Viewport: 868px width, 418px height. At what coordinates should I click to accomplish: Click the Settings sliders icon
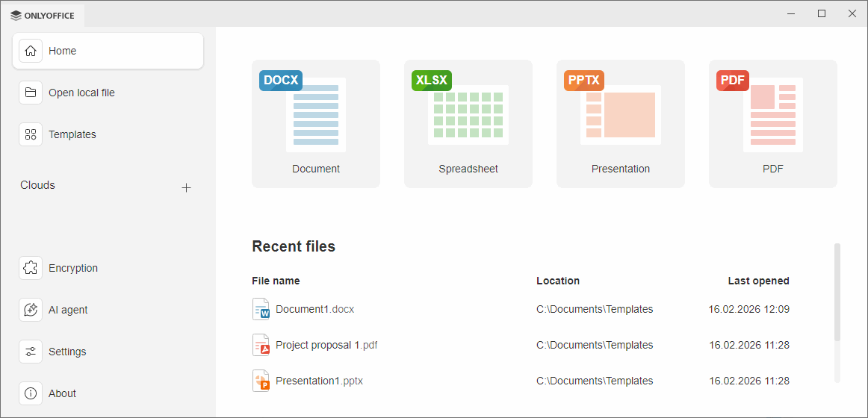tap(31, 352)
